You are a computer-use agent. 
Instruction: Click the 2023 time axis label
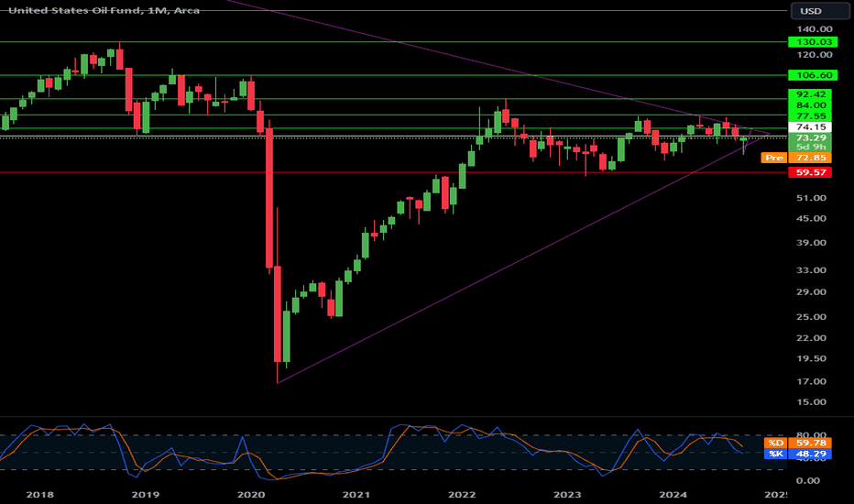point(567,495)
